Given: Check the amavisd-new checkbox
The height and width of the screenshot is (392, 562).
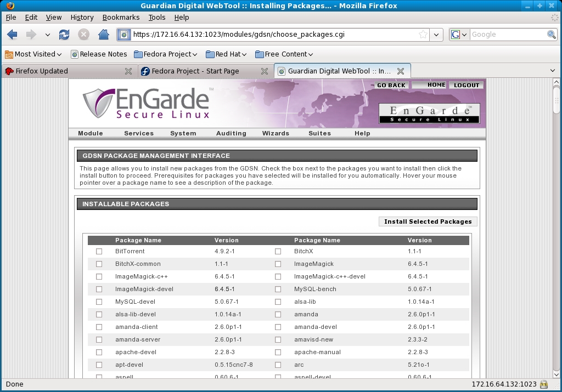Looking at the screenshot, I should point(278,340).
